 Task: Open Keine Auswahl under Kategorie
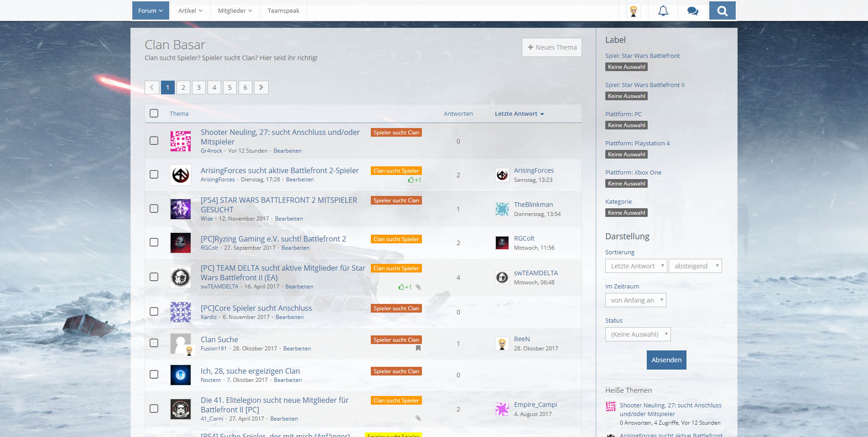(x=626, y=213)
